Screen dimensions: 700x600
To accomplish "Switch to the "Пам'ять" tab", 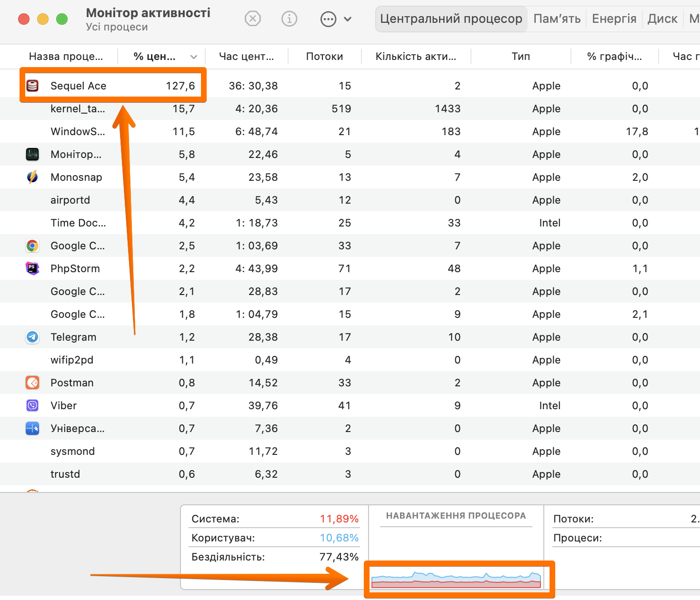I will pos(557,19).
